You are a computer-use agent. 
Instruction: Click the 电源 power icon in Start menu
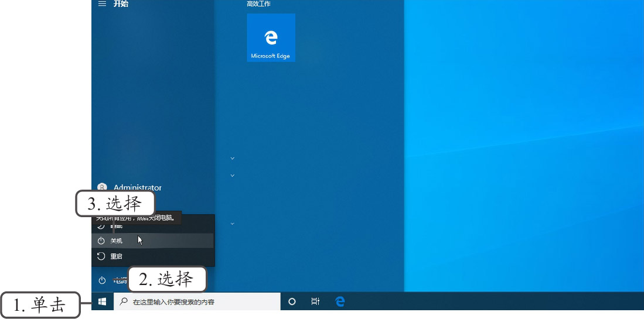[x=102, y=280]
